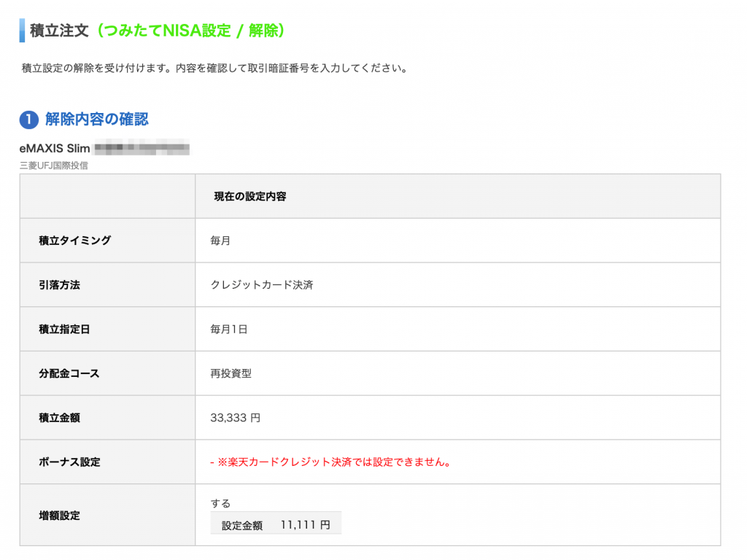The height and width of the screenshot is (560, 747).
Task: Click the 再投資型 distribution value
Action: coord(224,372)
